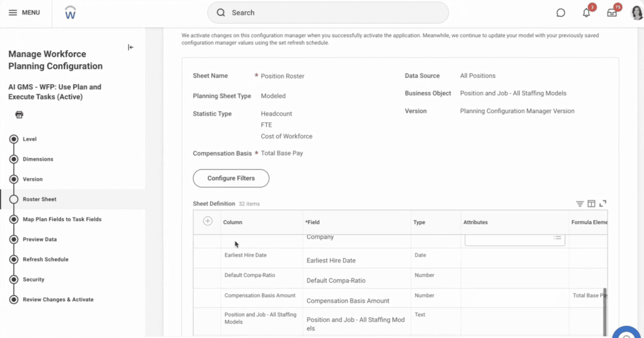Collapse the left configuration panel
The width and height of the screenshot is (644, 338).
tap(131, 47)
